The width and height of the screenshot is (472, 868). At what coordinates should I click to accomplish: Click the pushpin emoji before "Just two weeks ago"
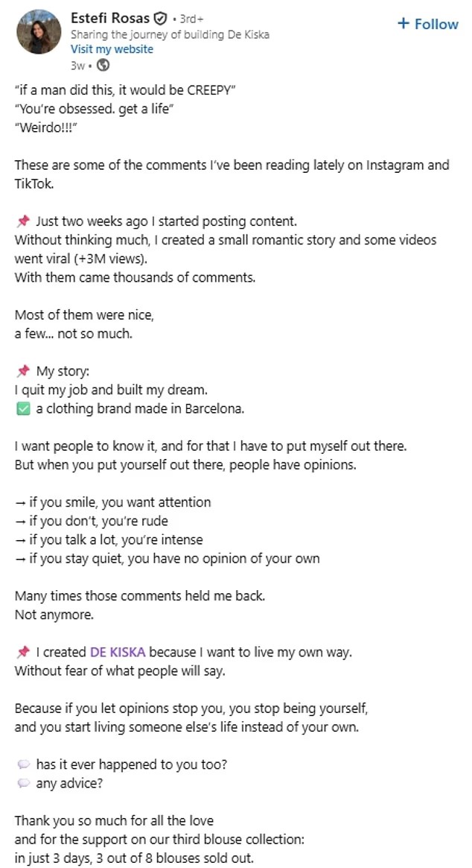click(x=22, y=221)
